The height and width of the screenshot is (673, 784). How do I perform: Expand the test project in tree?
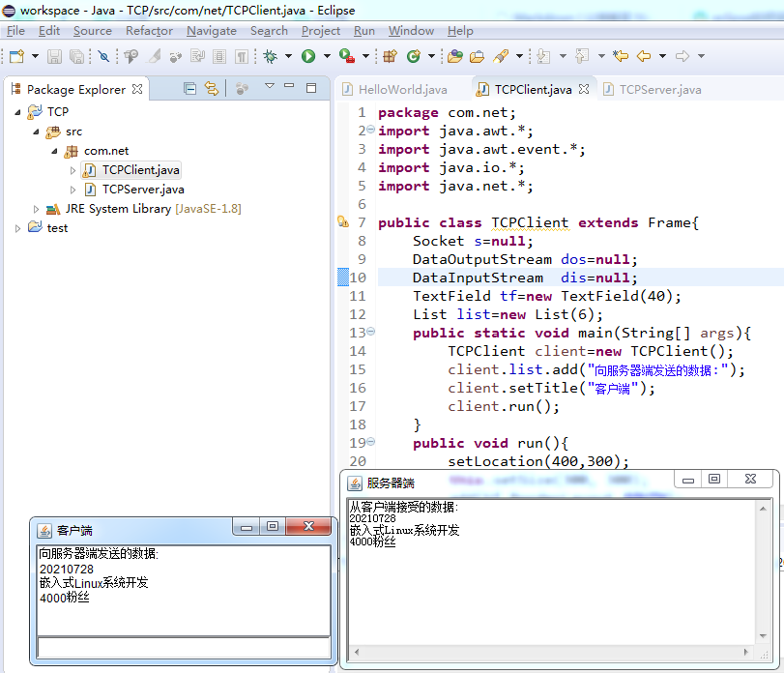(17, 228)
